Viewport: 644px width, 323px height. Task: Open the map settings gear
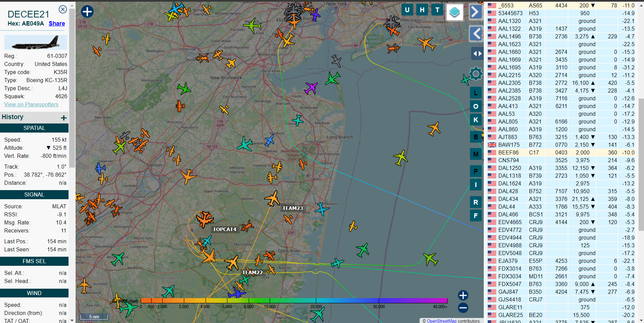(x=476, y=73)
